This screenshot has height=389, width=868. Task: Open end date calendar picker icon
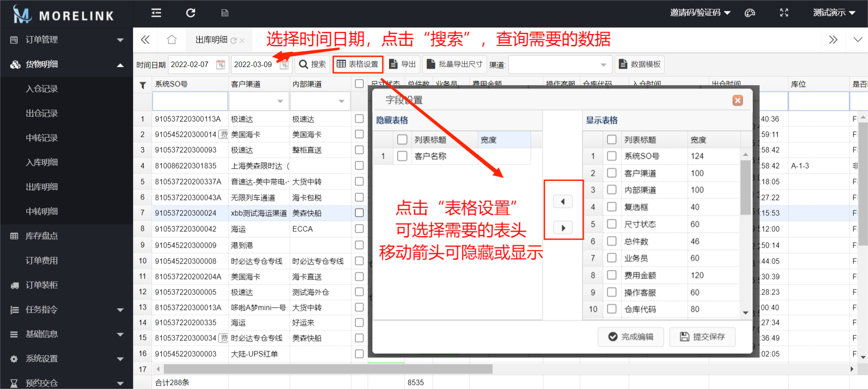(284, 65)
